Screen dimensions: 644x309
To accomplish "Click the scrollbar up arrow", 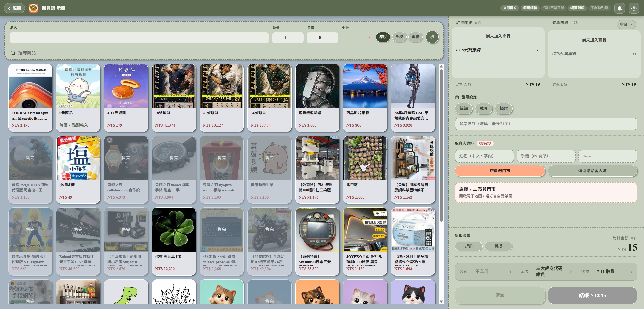I will (x=441, y=66).
